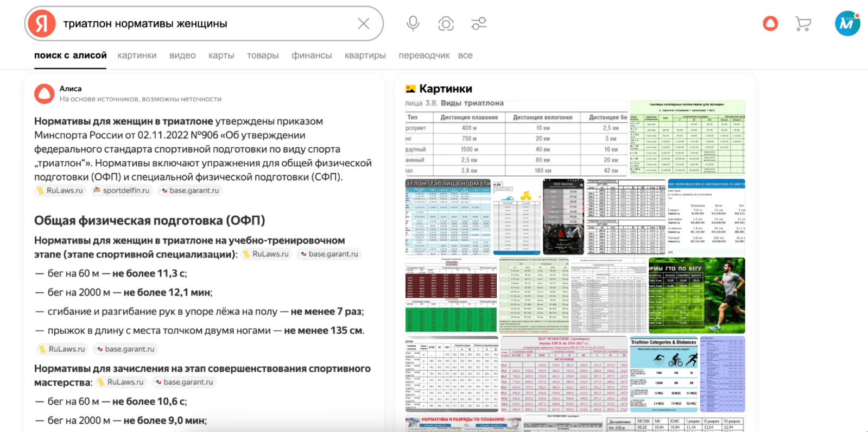Viewport: 868px width, 432px height.
Task: Open 'Нормативы и разряды по плаванию' image
Action: tap(463, 424)
